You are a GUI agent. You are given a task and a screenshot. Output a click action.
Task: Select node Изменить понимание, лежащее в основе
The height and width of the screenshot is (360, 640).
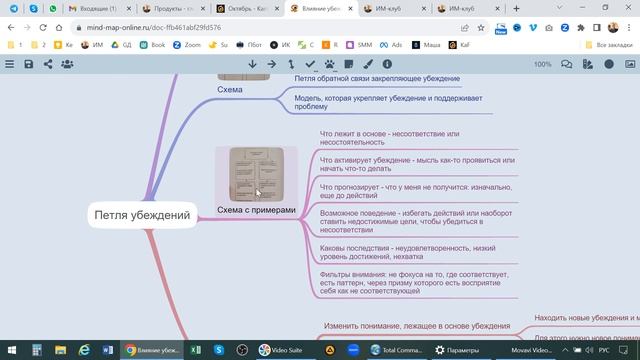click(x=417, y=326)
